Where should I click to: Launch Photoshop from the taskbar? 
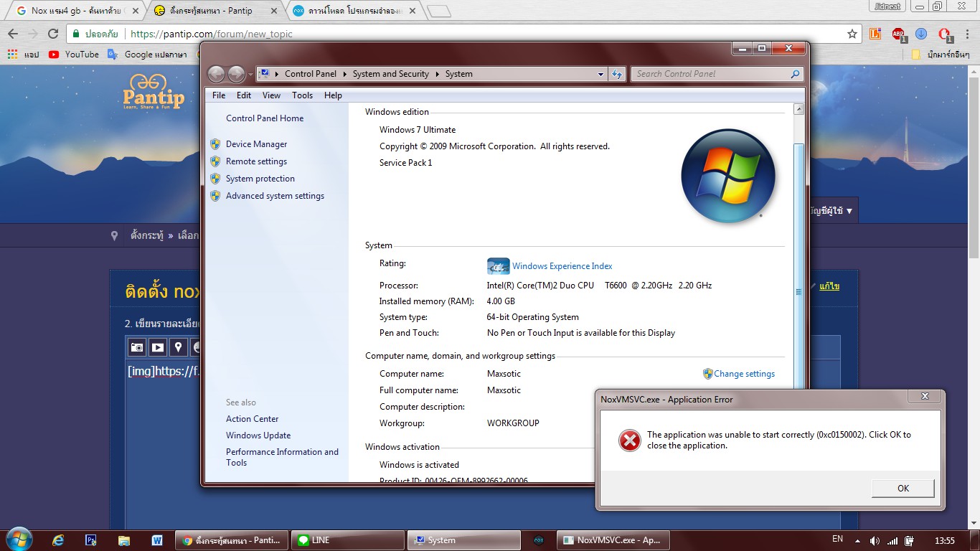91,540
